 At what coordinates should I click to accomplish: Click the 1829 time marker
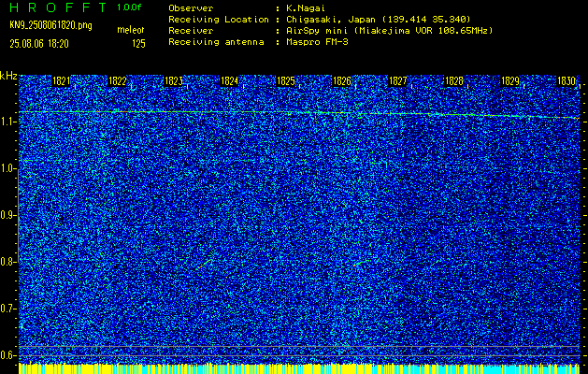(510, 81)
